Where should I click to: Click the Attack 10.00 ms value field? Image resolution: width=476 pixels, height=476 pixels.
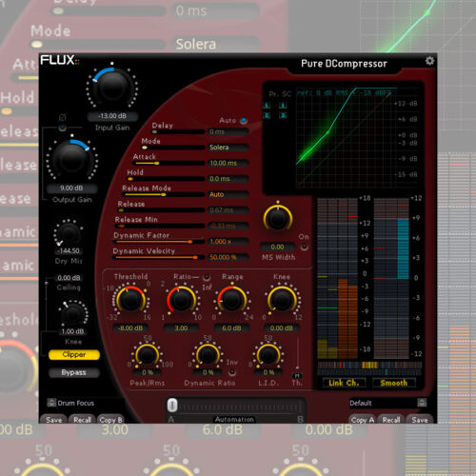[228, 163]
